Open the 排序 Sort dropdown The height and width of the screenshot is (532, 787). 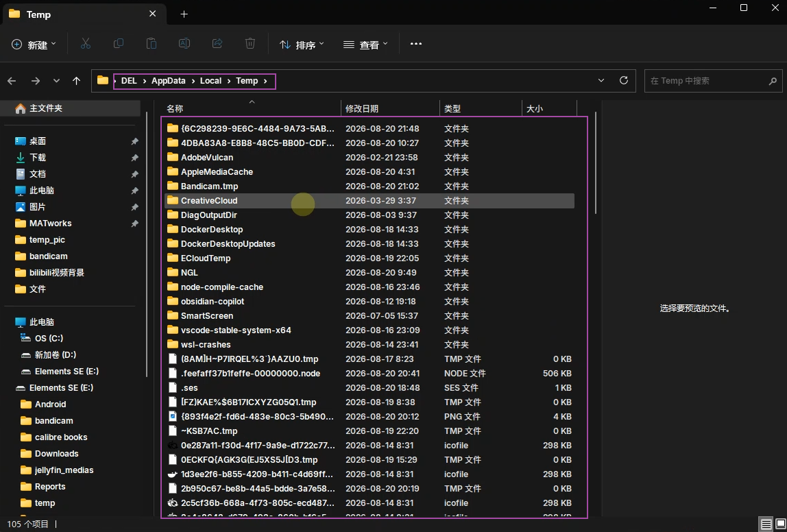302,45
